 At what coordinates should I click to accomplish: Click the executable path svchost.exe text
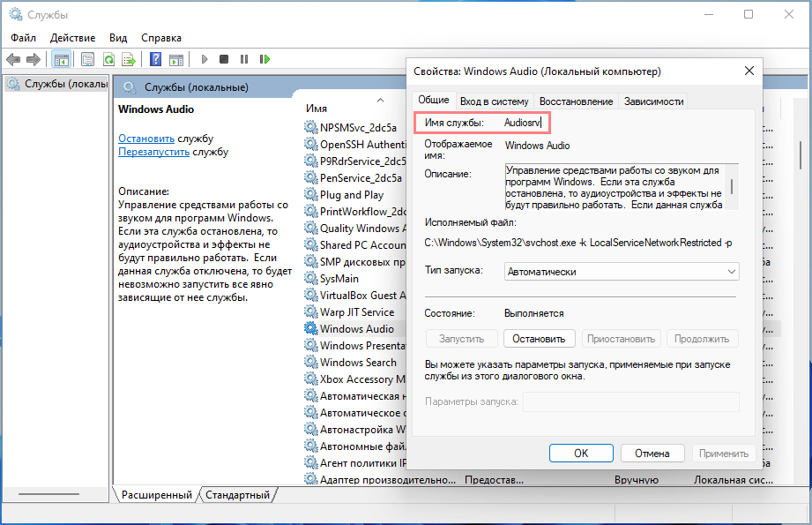tap(578, 243)
